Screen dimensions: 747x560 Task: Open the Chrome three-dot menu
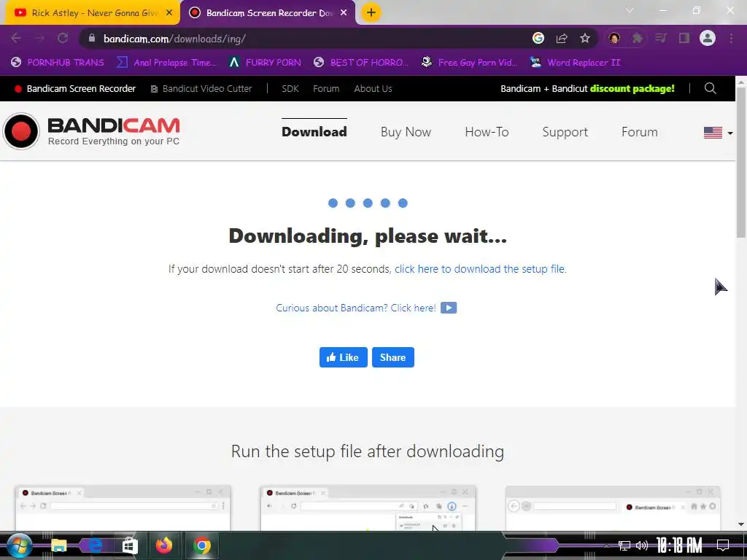coord(731,38)
